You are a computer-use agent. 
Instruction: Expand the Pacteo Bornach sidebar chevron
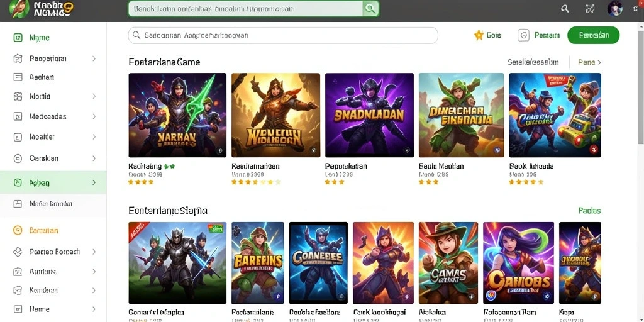pyautogui.click(x=94, y=252)
